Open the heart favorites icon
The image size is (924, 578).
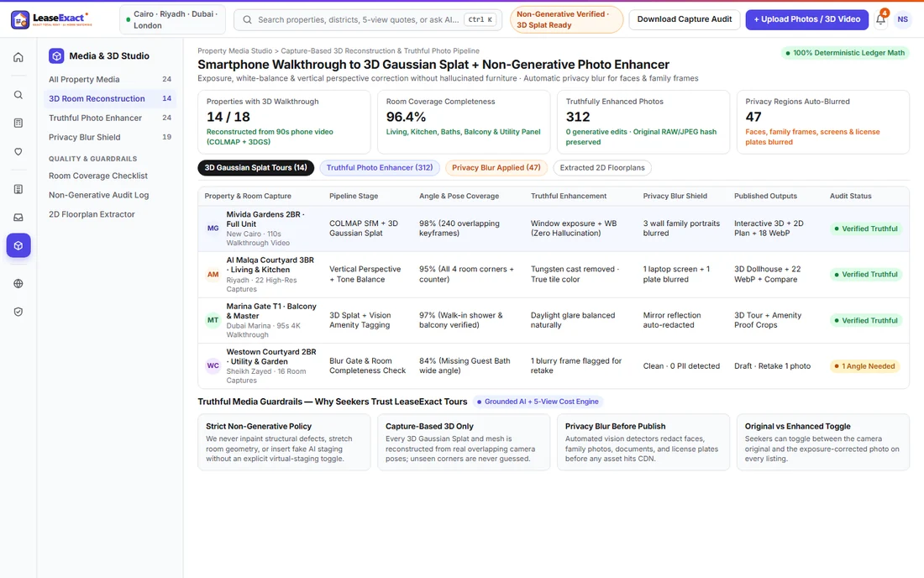[x=18, y=151]
